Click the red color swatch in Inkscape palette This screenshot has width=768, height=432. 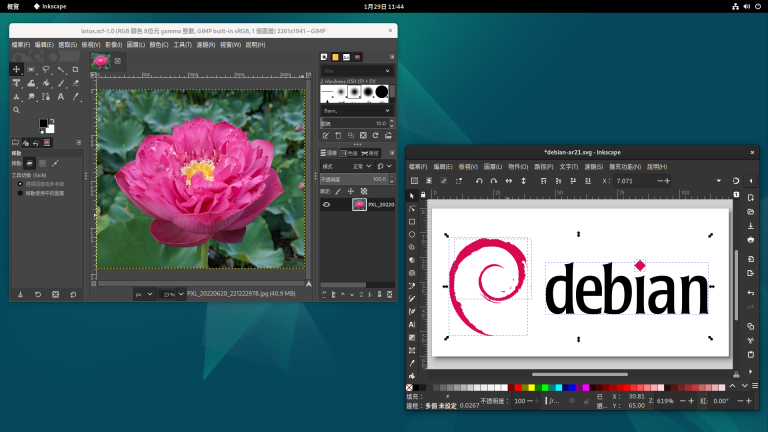click(518, 387)
